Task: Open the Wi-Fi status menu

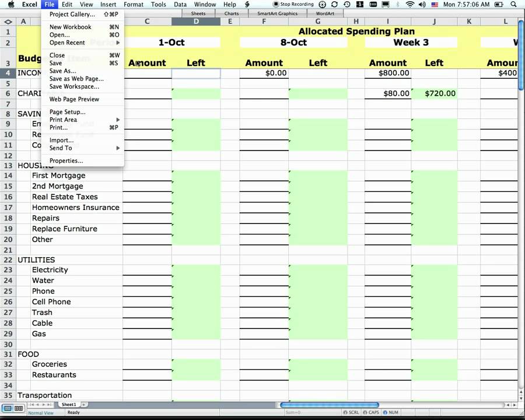Action: (410, 4)
